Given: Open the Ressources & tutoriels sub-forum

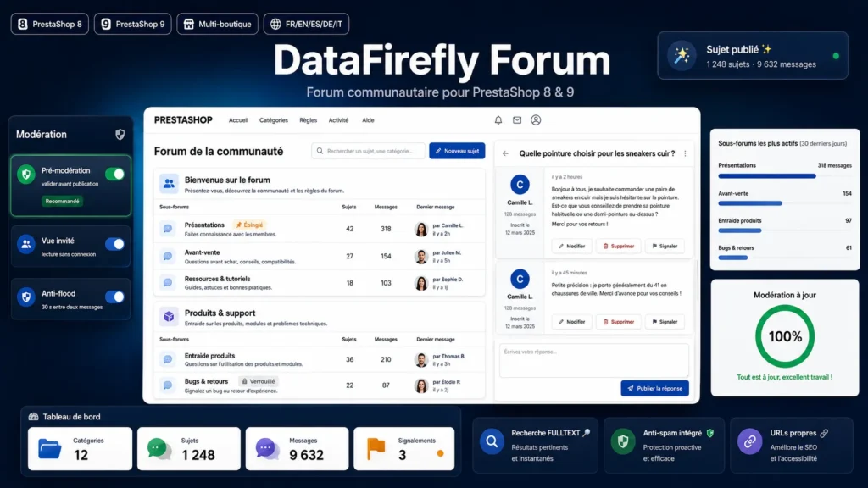Looking at the screenshot, I should coord(217,279).
